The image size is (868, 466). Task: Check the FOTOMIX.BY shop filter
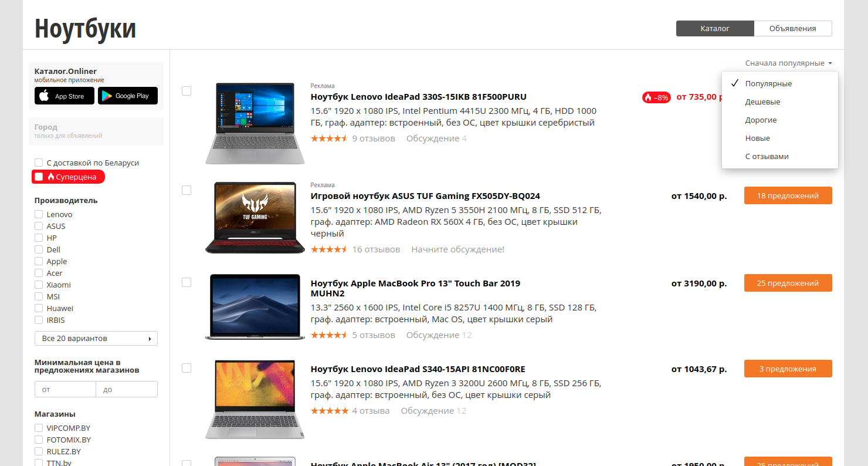pyautogui.click(x=39, y=440)
